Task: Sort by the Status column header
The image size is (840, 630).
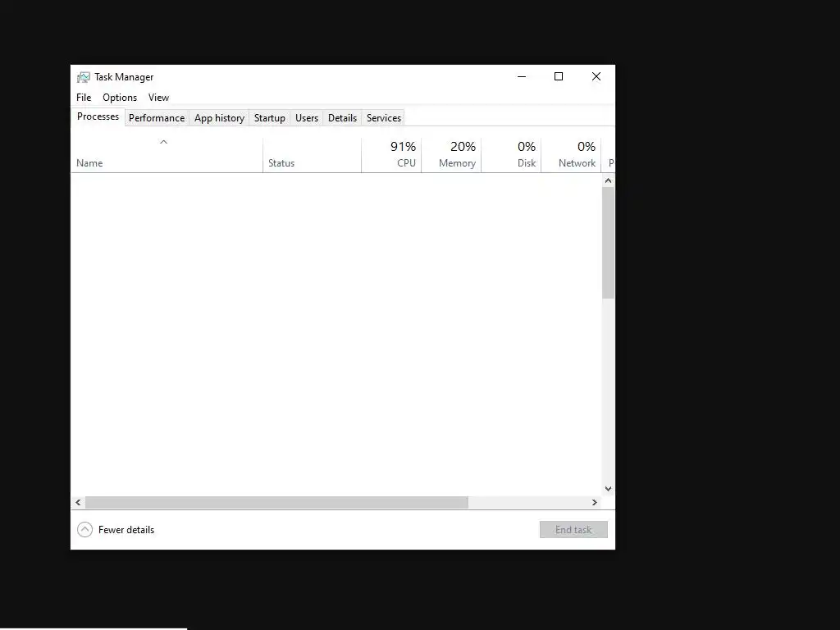Action: tap(312, 155)
